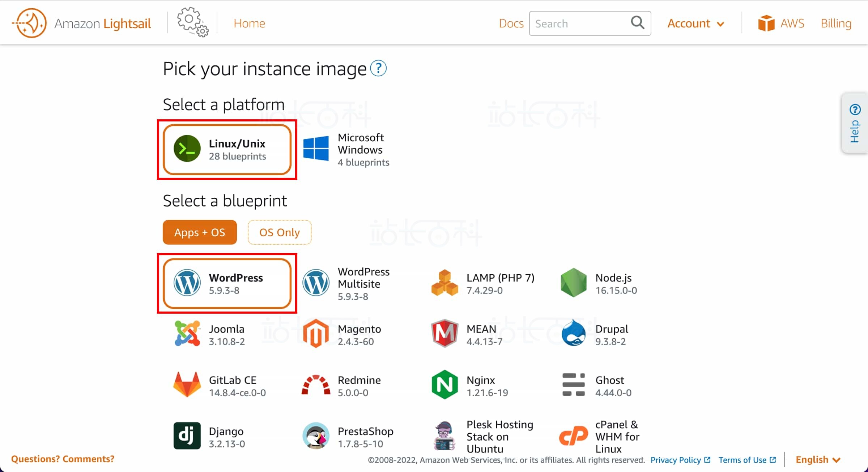This screenshot has width=868, height=472.
Task: Click into the Search input field
Action: tap(580, 23)
